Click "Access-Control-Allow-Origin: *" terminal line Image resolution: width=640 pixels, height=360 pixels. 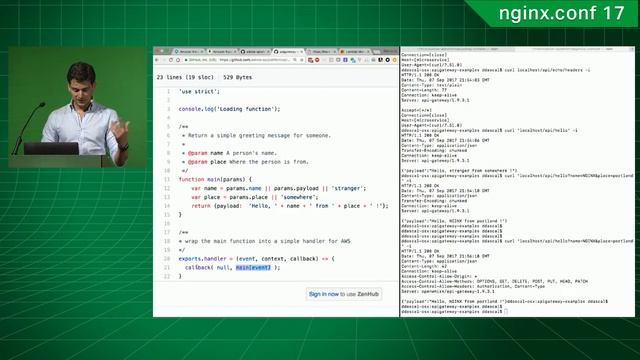(x=439, y=276)
